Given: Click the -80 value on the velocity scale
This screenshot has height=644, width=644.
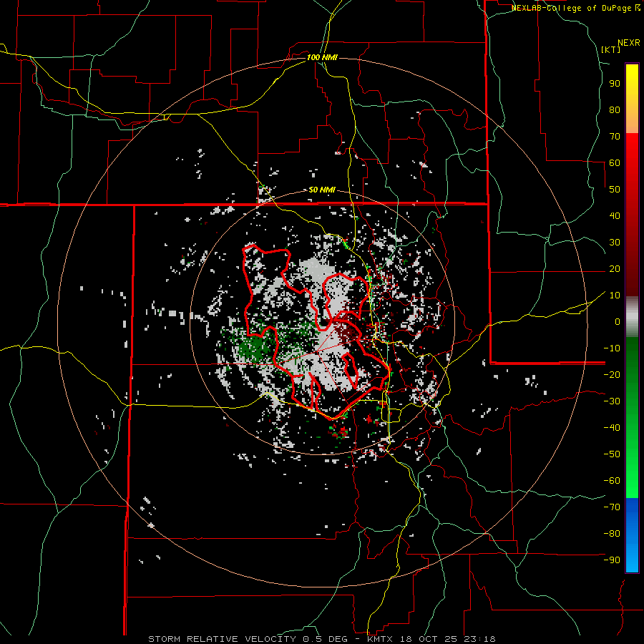Looking at the screenshot, I should coord(612,534).
